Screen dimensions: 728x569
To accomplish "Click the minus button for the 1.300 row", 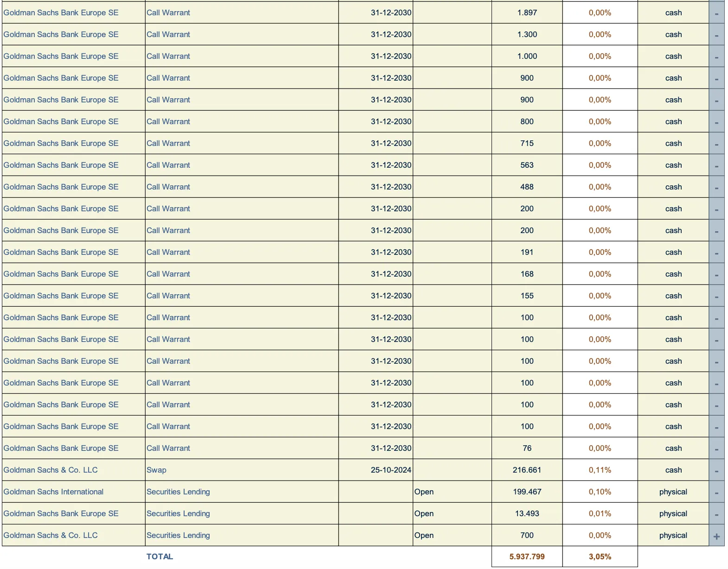I will [x=716, y=35].
